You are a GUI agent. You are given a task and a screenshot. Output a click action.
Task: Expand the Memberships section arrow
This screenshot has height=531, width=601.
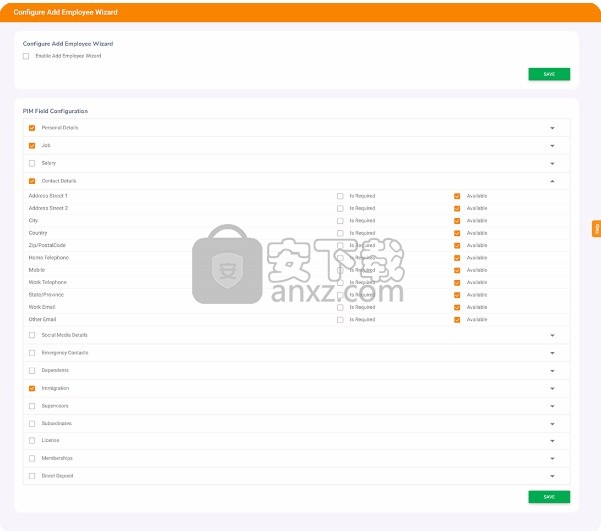click(x=552, y=459)
